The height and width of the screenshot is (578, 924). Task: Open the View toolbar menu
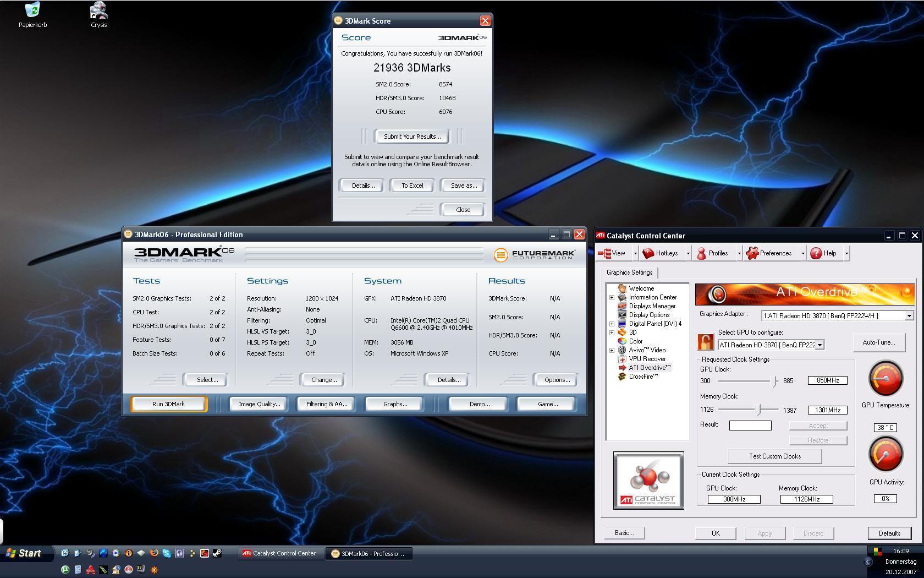point(614,253)
